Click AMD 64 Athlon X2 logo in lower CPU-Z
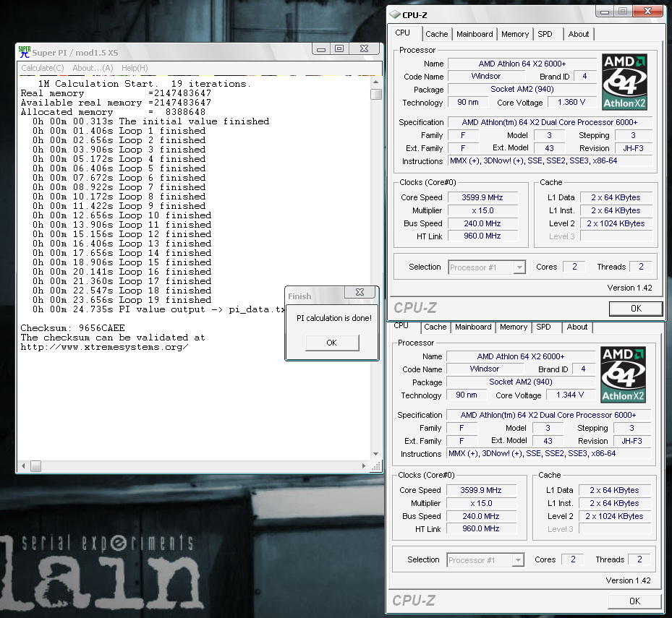Viewport: 672px width, 618px height. point(623,374)
